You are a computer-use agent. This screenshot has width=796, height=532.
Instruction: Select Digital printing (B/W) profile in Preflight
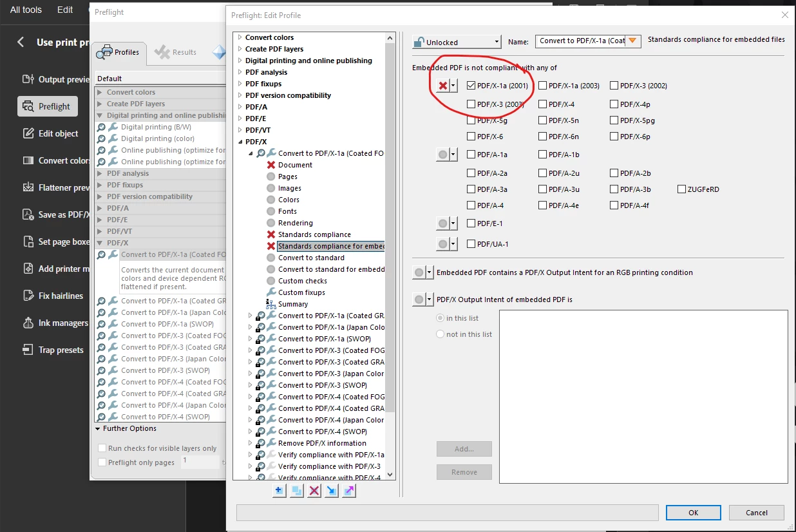(x=156, y=127)
